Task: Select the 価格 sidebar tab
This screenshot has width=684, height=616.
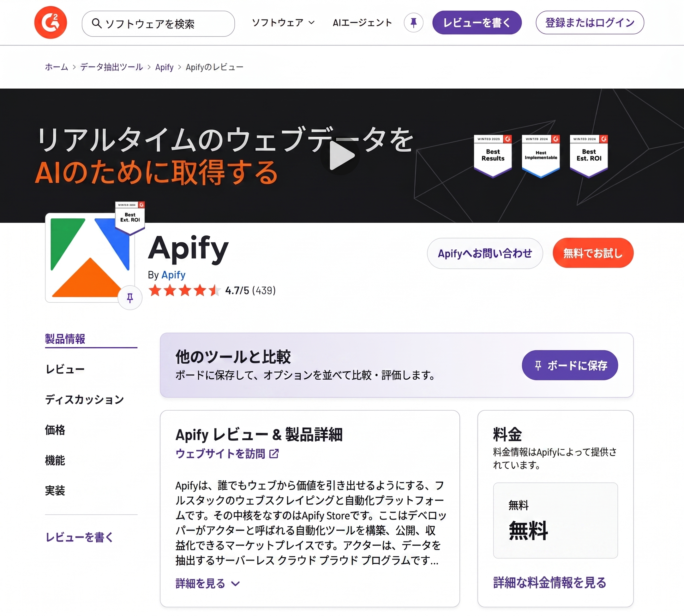Action: tap(55, 430)
